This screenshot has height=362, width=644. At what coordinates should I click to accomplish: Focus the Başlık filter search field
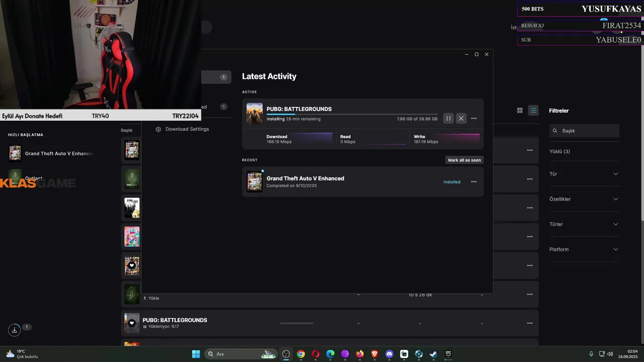pos(584,131)
